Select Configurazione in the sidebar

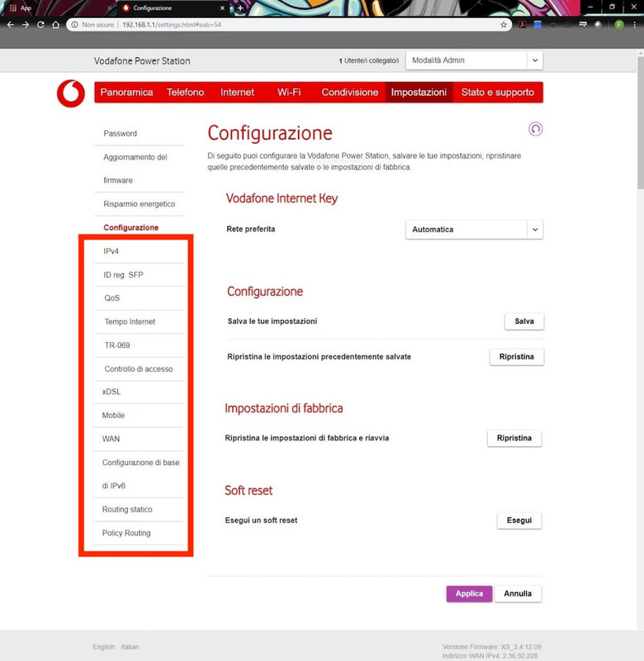pyautogui.click(x=131, y=228)
